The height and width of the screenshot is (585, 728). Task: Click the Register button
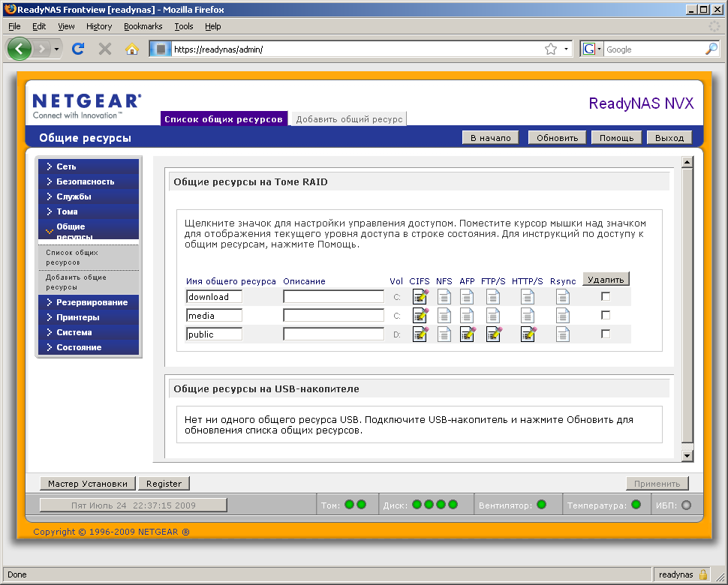[164, 484]
